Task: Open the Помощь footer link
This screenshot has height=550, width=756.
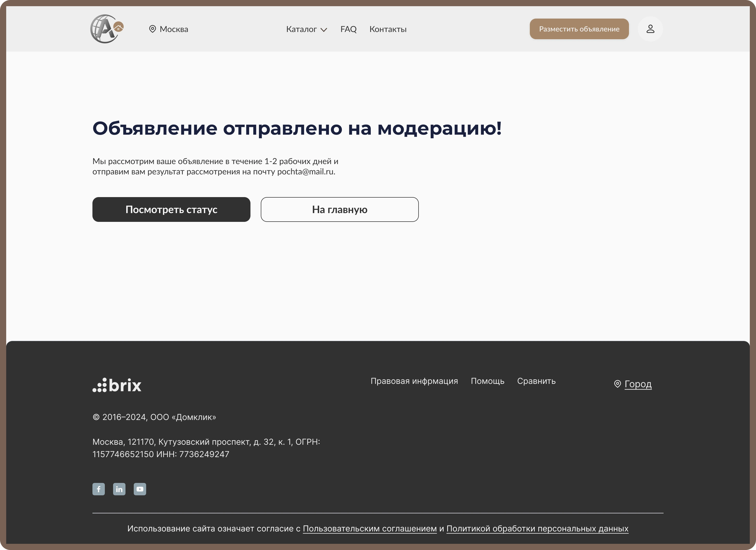Action: [x=487, y=381]
